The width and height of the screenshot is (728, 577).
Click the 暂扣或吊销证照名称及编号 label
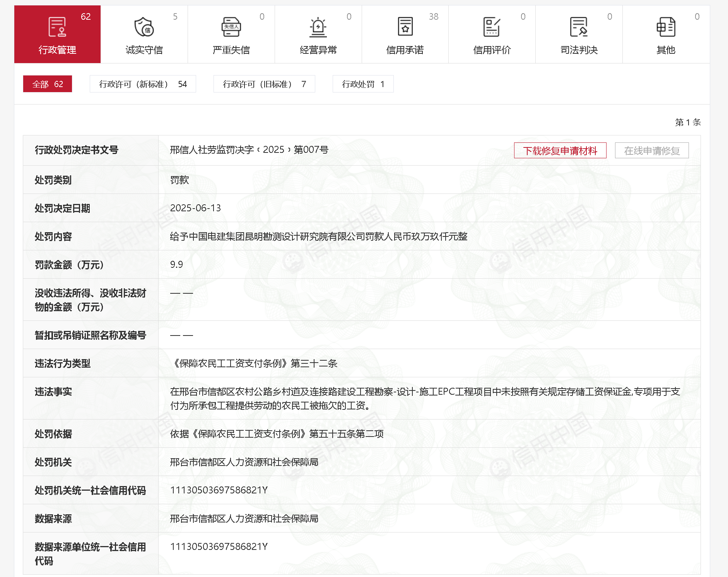tap(91, 336)
